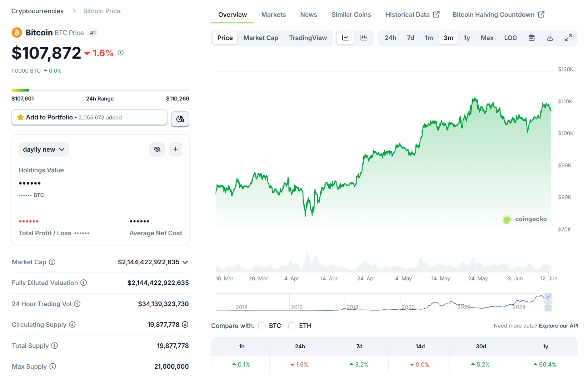Check the BTC compare checkbox
This screenshot has width=588, height=383.
click(262, 326)
